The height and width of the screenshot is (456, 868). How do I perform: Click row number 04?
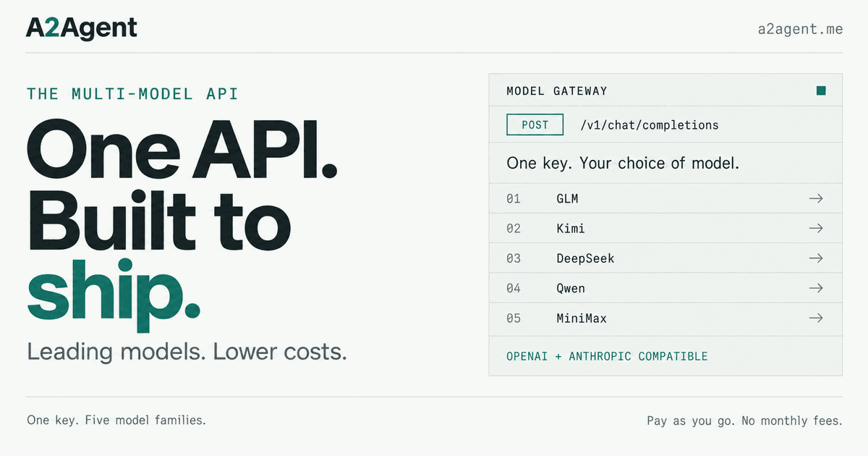click(x=514, y=288)
